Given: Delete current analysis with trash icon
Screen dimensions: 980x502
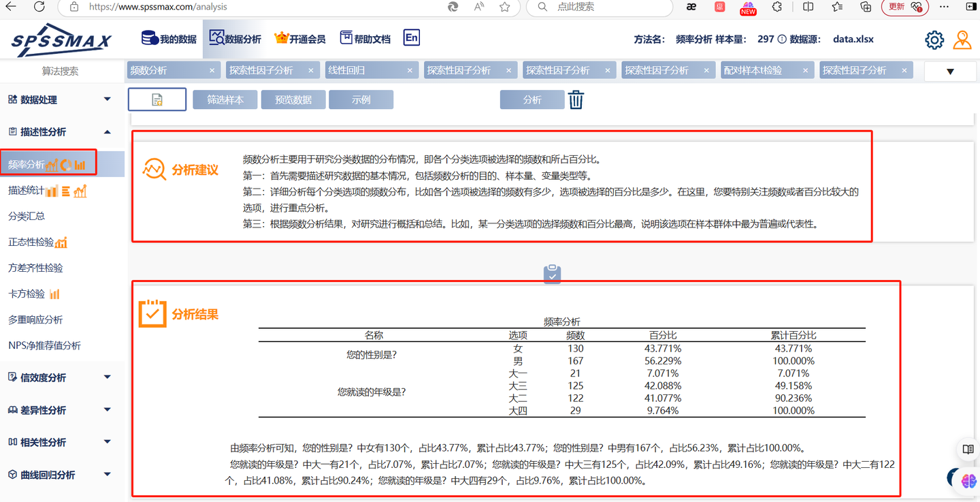Looking at the screenshot, I should [576, 99].
